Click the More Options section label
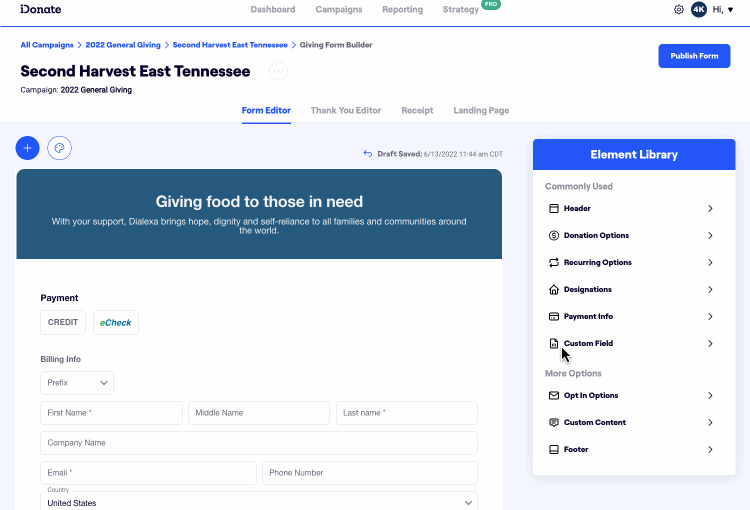Viewport: 750px width, 510px height. click(x=573, y=374)
